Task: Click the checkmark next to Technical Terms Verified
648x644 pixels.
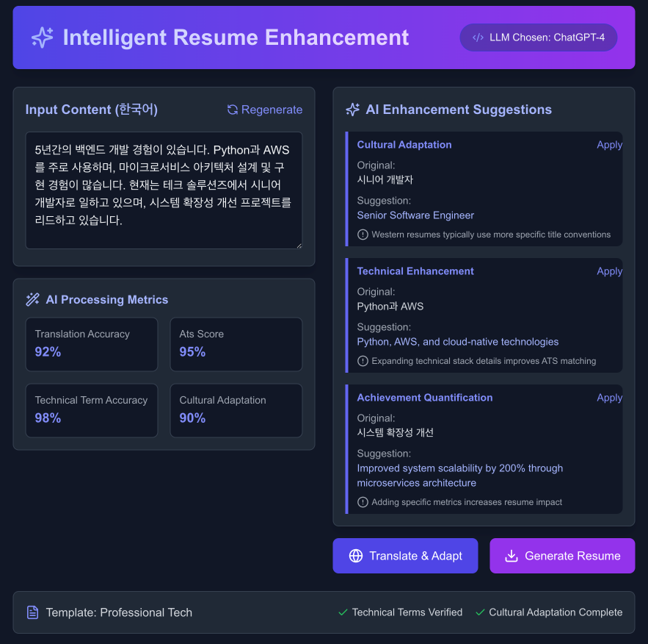Action: pos(343,612)
